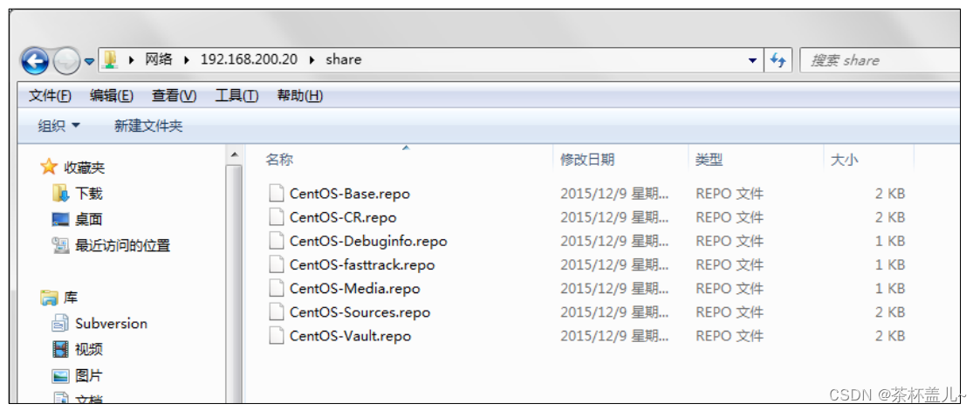The image size is (980, 411).
Task: Expand the arrow after 网络 breadcrumb
Action: click(x=186, y=60)
